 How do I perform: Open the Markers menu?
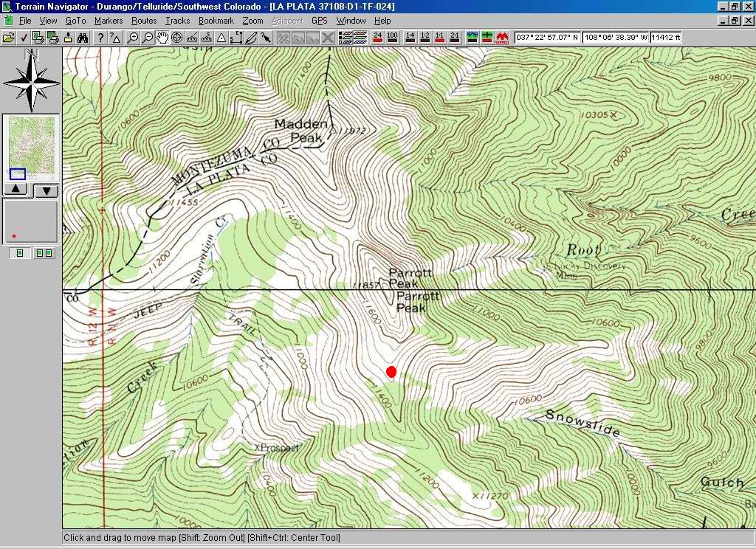coord(109,21)
